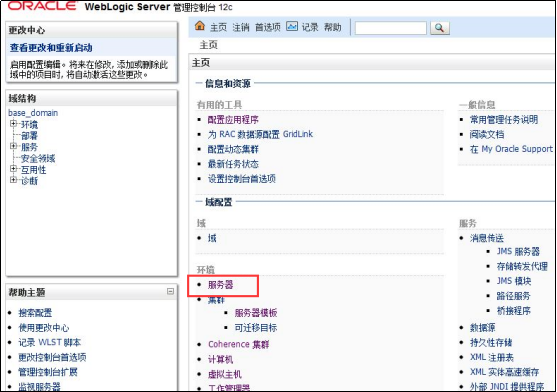Image resolution: width=557 pixels, height=392 pixels.
Task: Open 数据源 link
Action: tap(482, 327)
